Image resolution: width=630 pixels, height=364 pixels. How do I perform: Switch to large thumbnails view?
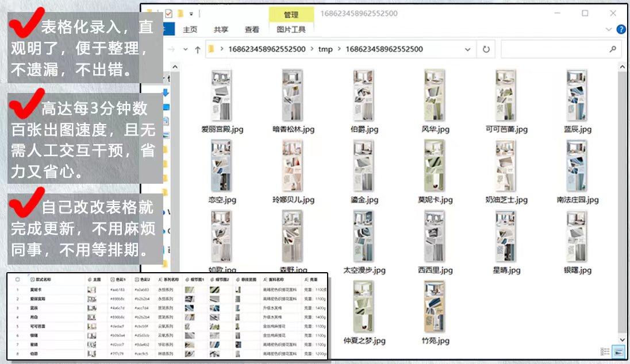pos(619,351)
